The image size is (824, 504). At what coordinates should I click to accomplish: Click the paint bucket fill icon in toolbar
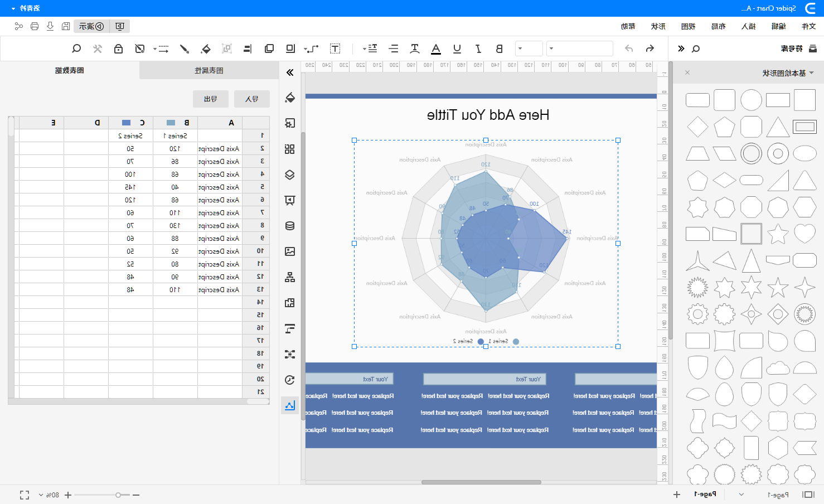point(206,49)
